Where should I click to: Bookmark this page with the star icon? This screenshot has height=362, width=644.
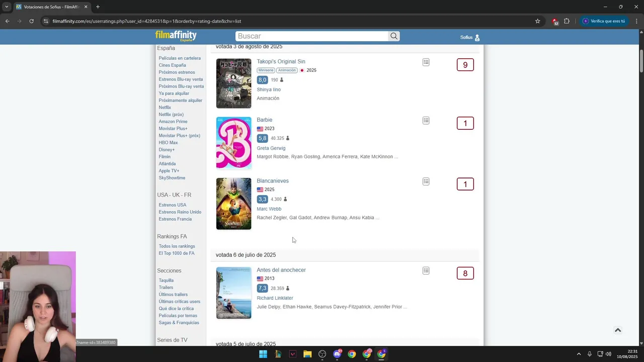[x=537, y=21]
